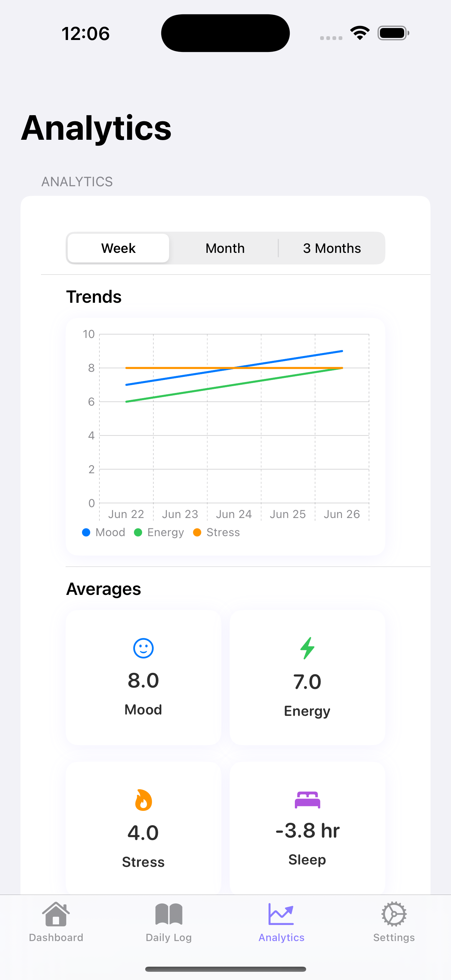Tap the Mood smiley face icon
This screenshot has width=451, height=980.
(x=143, y=648)
